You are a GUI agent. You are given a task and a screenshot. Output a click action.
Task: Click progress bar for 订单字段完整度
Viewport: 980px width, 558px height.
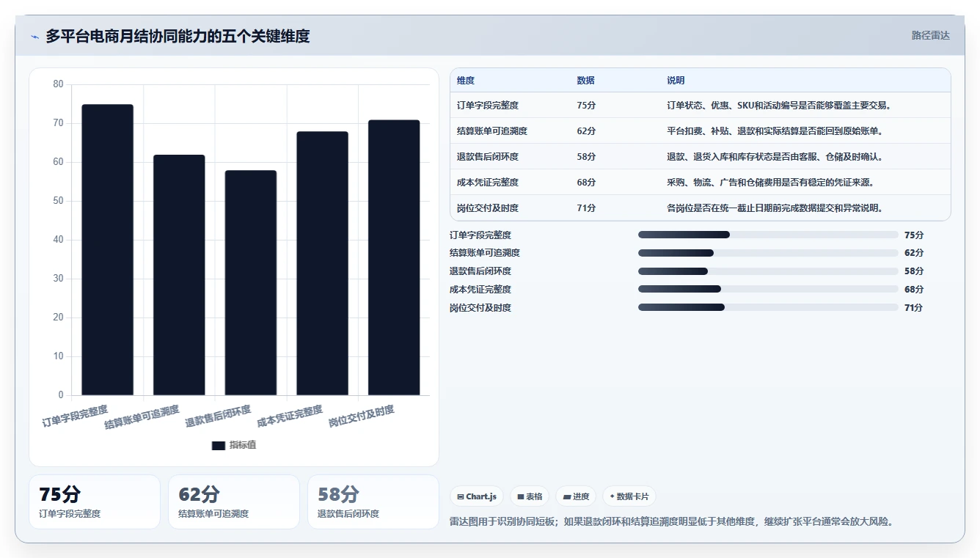(768, 235)
